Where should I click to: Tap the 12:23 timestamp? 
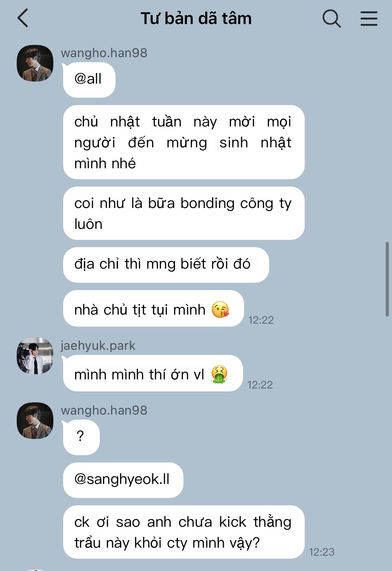pos(322,552)
